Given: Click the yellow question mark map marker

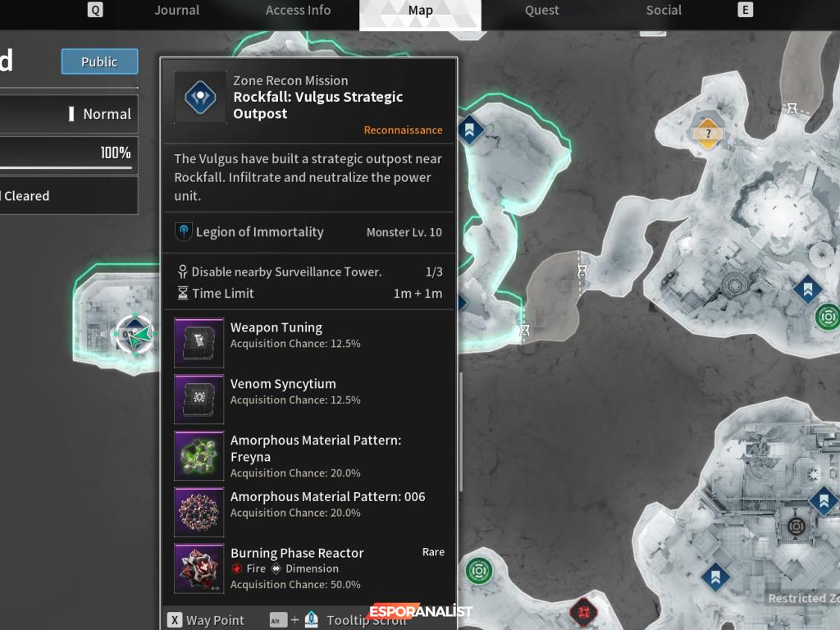Looking at the screenshot, I should coord(708,132).
